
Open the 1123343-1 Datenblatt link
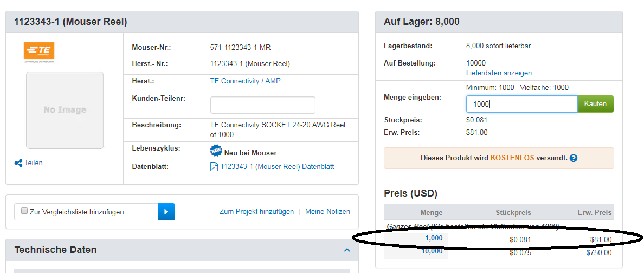[277, 167]
